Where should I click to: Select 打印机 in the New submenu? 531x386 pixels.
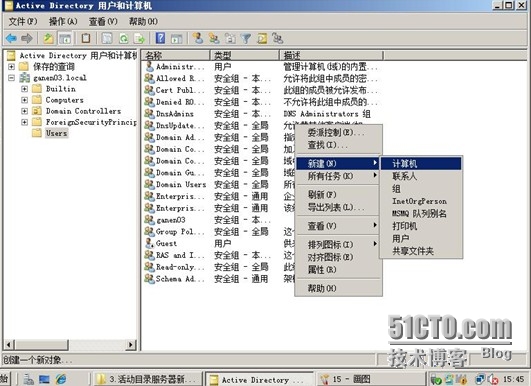coord(421,226)
